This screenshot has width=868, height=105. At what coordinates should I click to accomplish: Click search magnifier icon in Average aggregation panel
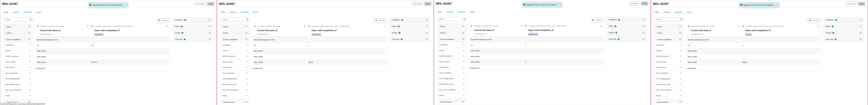coord(30,20)
